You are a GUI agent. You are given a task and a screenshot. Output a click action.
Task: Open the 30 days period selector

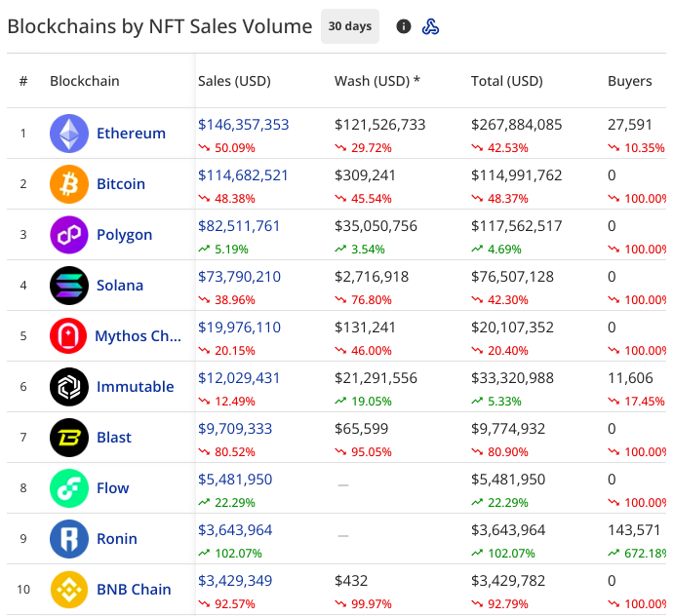click(350, 26)
